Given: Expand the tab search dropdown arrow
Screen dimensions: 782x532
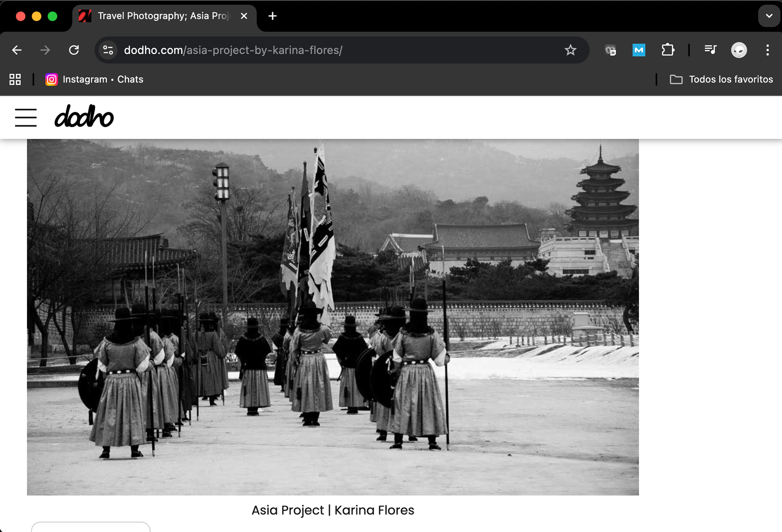Looking at the screenshot, I should [769, 16].
